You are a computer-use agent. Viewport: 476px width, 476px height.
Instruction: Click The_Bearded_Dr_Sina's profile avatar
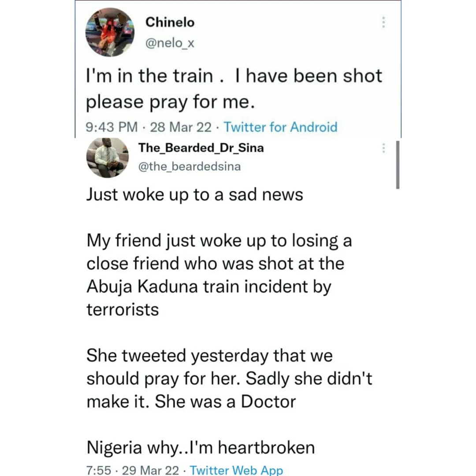tap(107, 157)
